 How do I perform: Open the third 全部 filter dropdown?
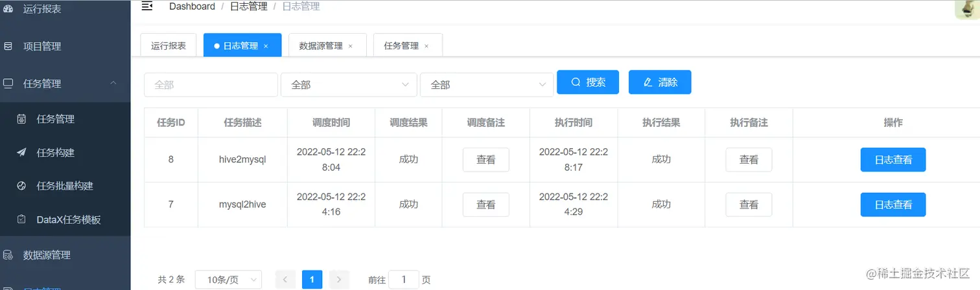487,85
